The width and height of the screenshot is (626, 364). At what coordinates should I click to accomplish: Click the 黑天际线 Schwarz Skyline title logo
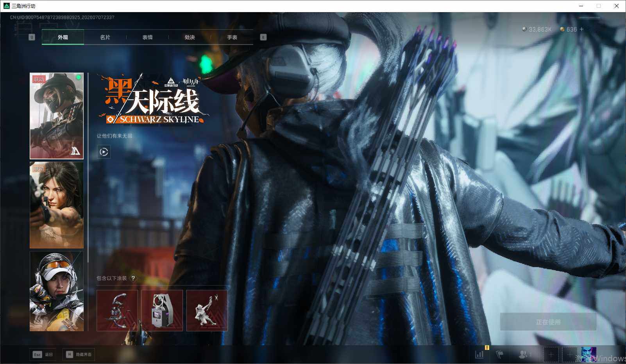tap(153, 100)
